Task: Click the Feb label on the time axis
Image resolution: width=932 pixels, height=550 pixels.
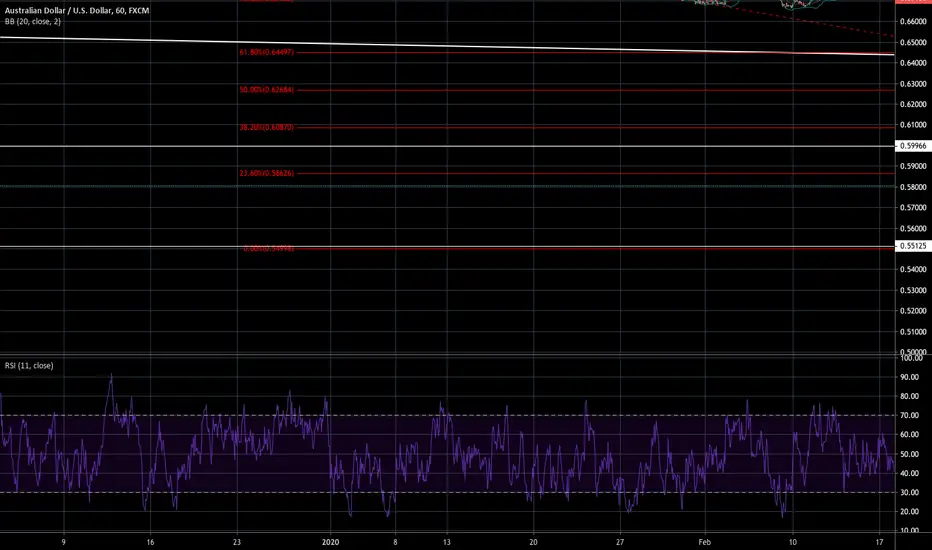Action: [705, 542]
